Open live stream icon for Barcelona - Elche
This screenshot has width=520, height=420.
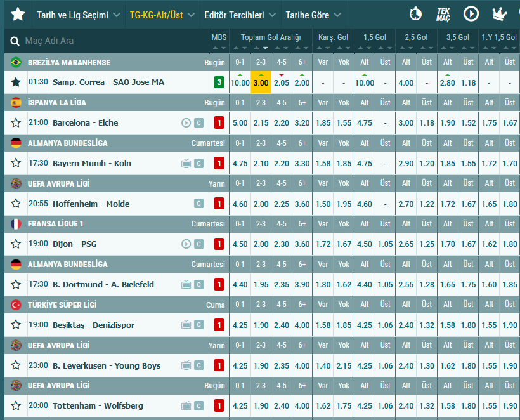point(186,123)
